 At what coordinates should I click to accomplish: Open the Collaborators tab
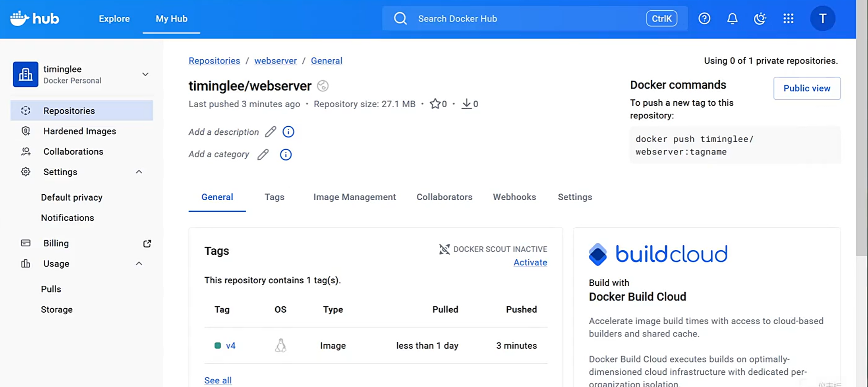click(445, 197)
